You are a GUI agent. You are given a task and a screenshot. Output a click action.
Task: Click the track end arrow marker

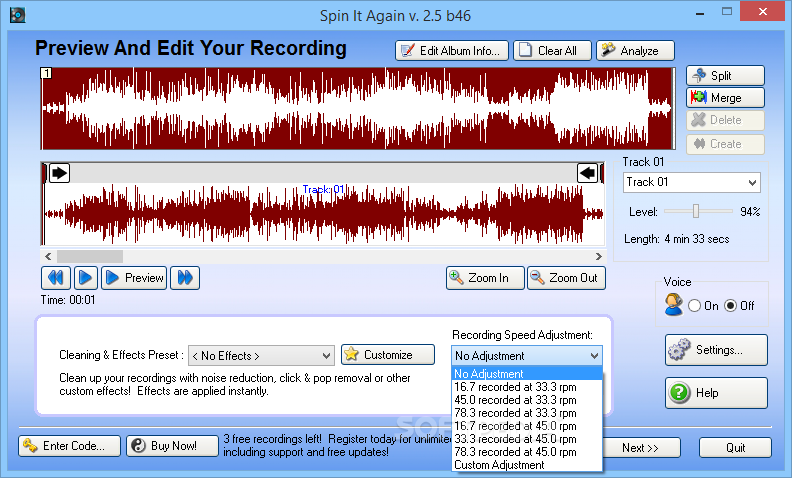[x=587, y=173]
